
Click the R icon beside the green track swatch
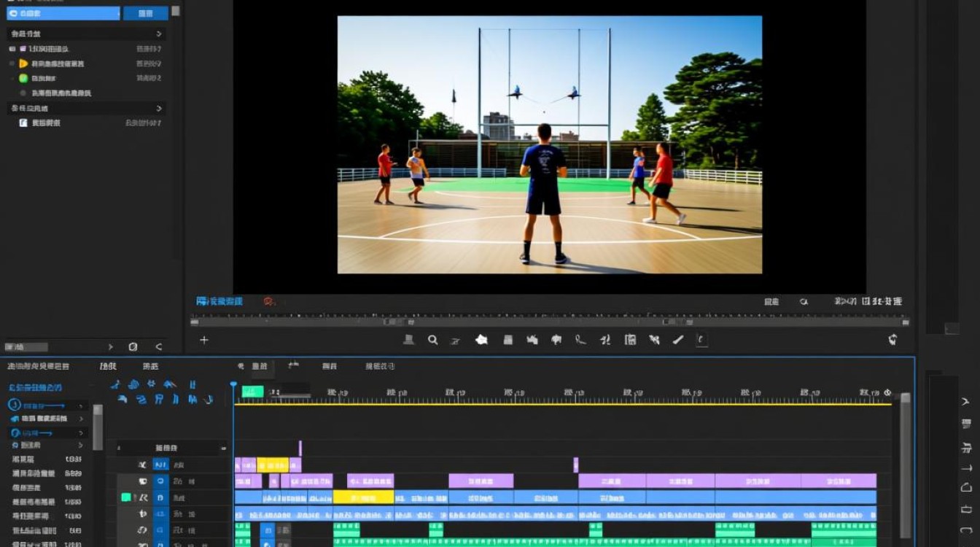pyautogui.click(x=144, y=497)
